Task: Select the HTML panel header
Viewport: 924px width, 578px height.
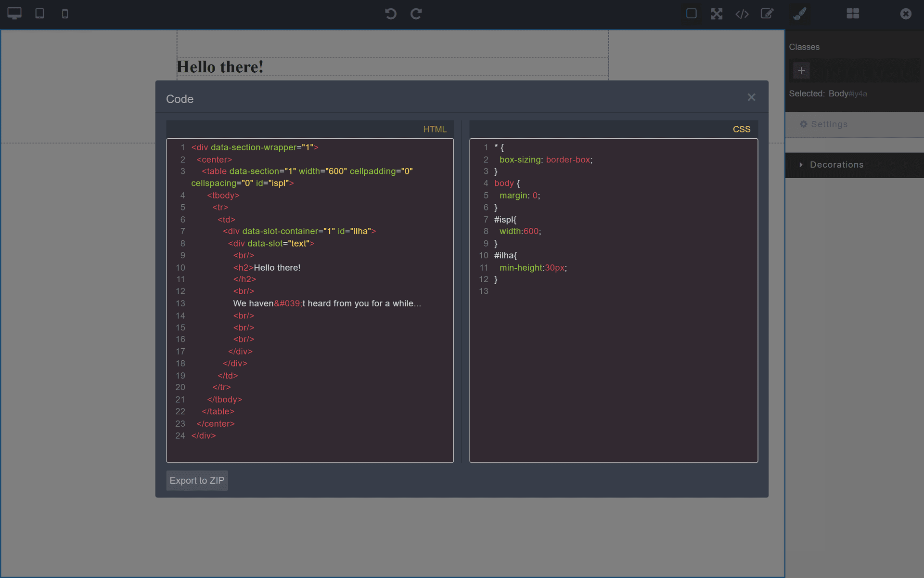Action: (435, 129)
